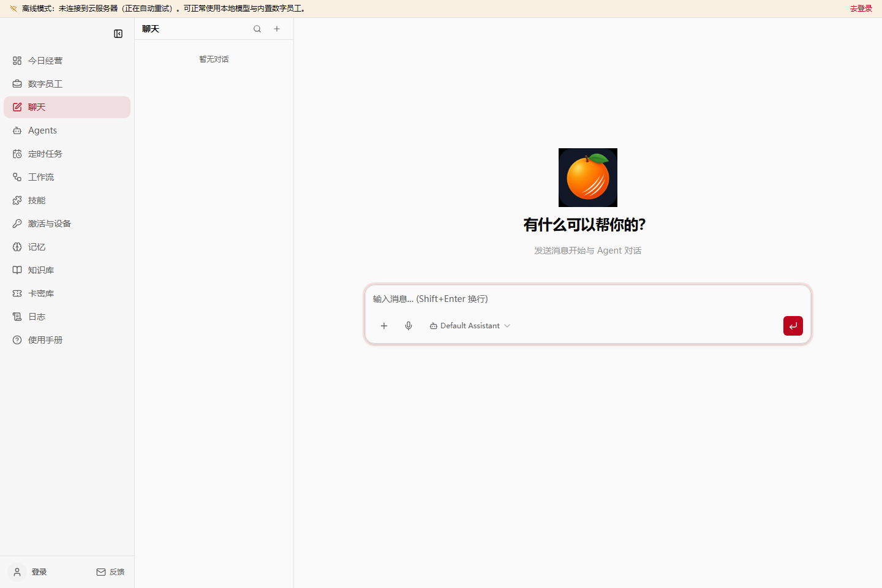Click the 知识库 book icon
The width and height of the screenshot is (882, 588).
point(17,270)
